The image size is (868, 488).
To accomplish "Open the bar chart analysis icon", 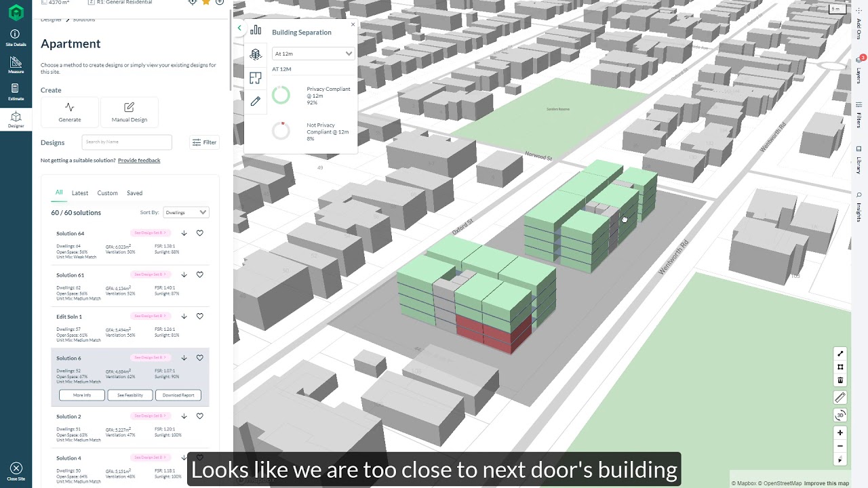I will click(256, 30).
